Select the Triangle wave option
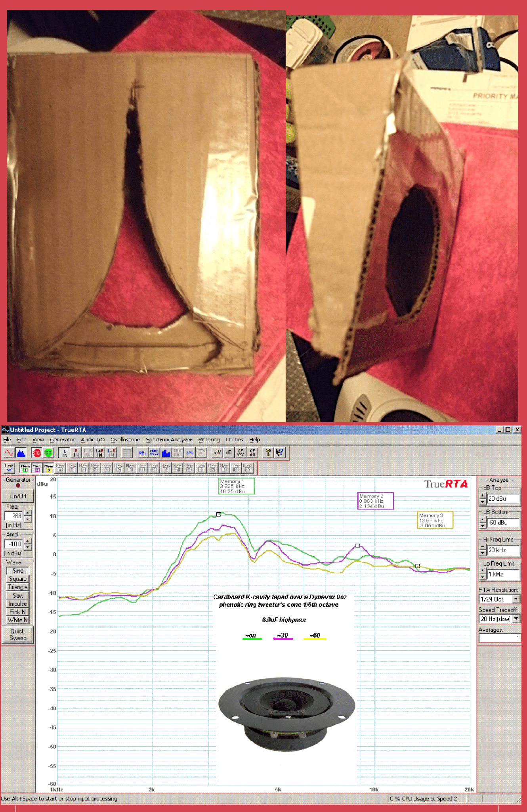527x812 pixels. pyautogui.click(x=18, y=587)
